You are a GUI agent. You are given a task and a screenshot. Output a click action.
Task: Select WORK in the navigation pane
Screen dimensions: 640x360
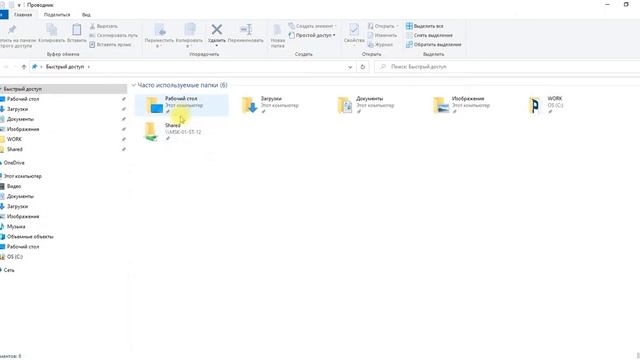[14, 139]
